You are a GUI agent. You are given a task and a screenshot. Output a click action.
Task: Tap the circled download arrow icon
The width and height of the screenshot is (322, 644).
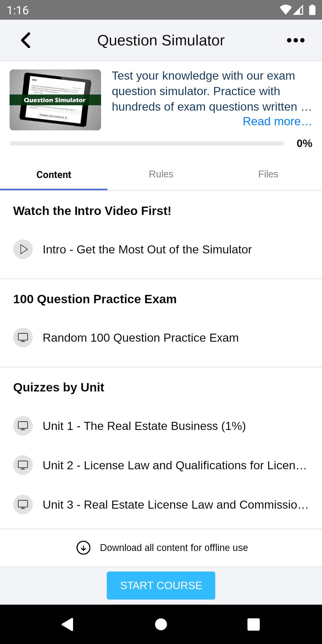pos(83,548)
